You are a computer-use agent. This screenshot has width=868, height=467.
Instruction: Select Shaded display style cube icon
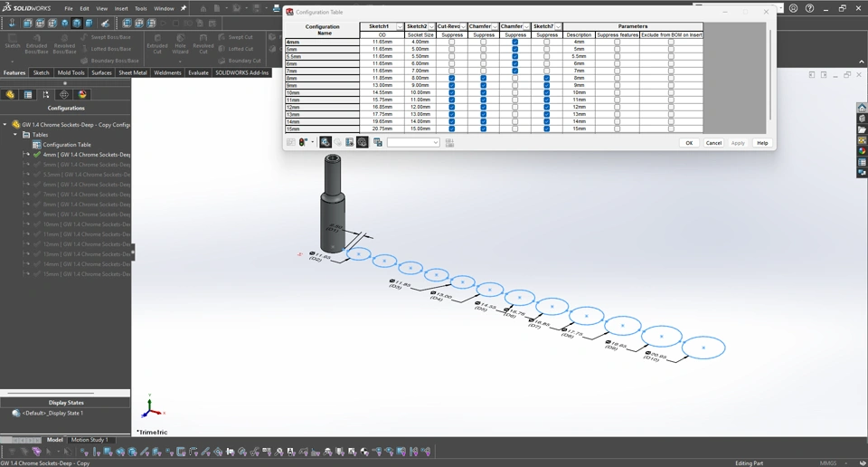coord(90,24)
